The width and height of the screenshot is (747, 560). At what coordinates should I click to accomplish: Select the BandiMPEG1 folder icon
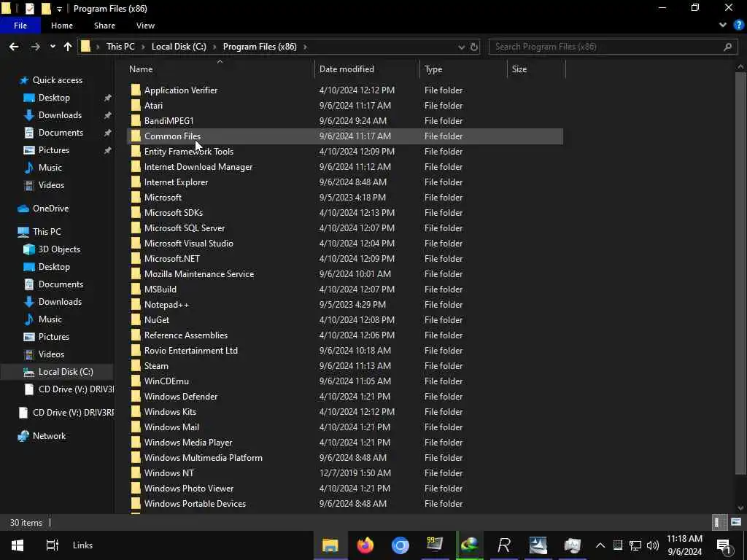pos(136,120)
